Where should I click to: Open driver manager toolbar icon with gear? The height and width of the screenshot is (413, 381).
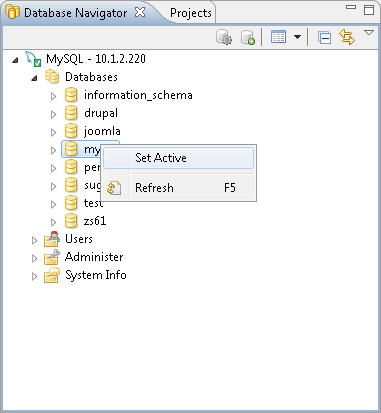click(224, 37)
